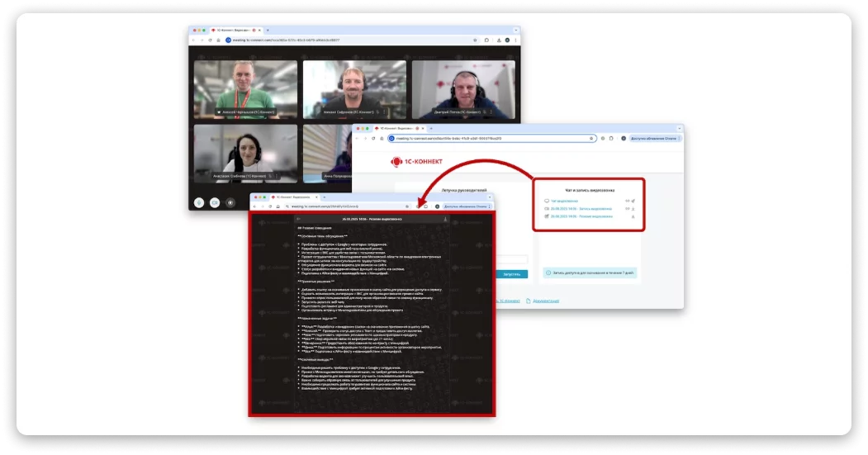Open extensions in the 1С-Коннект page window
Image resolution: width=868 pixels, height=455 pixels.
(x=611, y=139)
